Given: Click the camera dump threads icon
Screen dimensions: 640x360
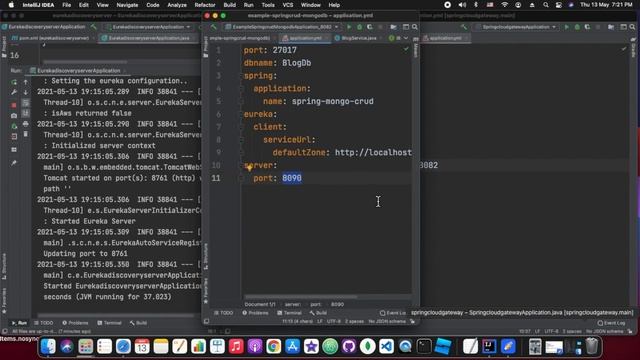Looking at the screenshot, I should click(14, 116).
